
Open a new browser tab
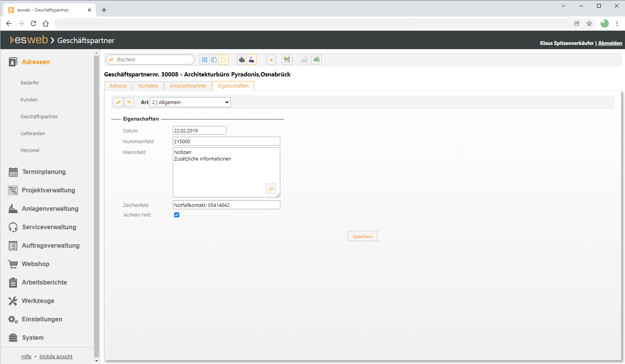104,10
